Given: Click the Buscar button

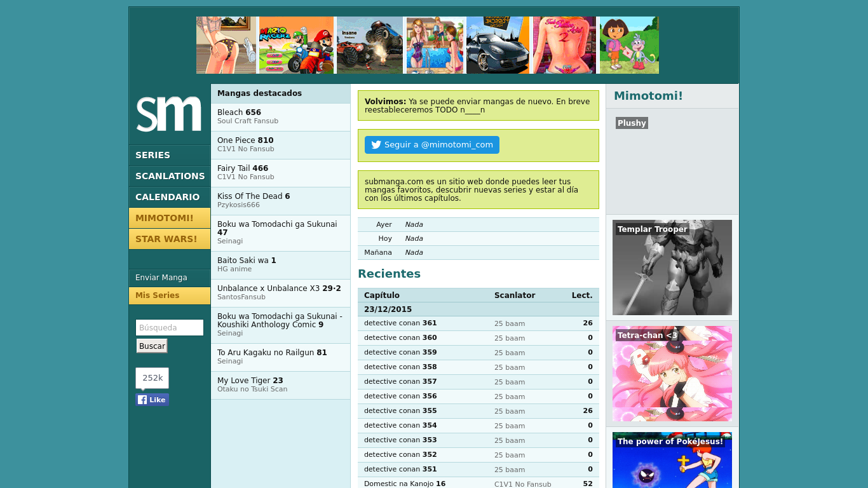Looking at the screenshot, I should tap(152, 346).
